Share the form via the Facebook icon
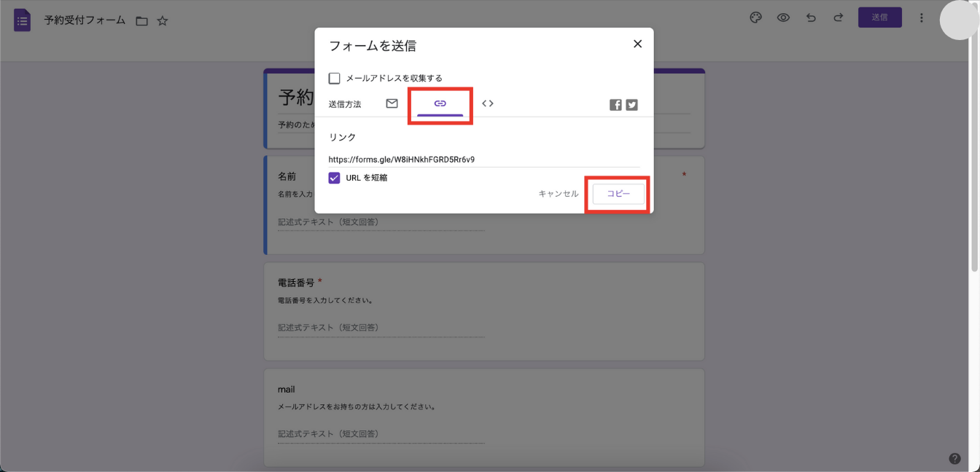This screenshot has height=472, width=980. (x=615, y=104)
